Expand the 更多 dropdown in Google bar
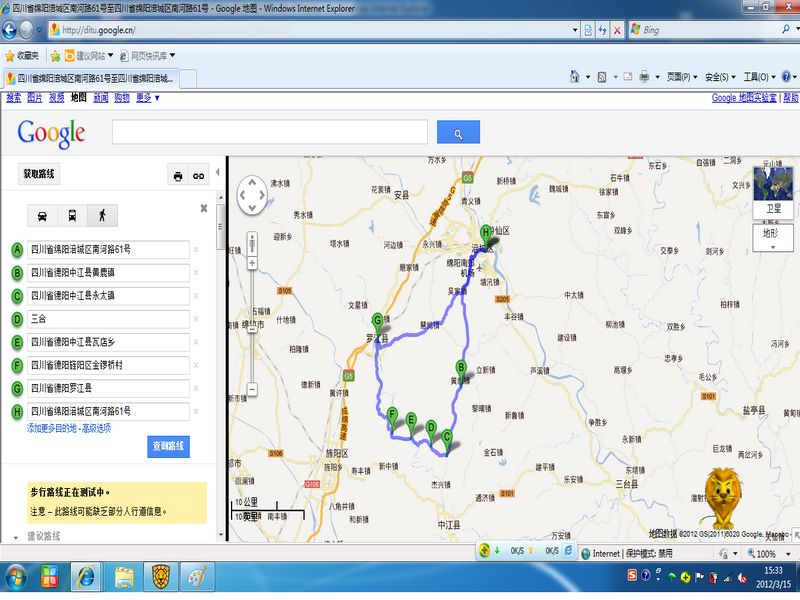 [x=147, y=98]
